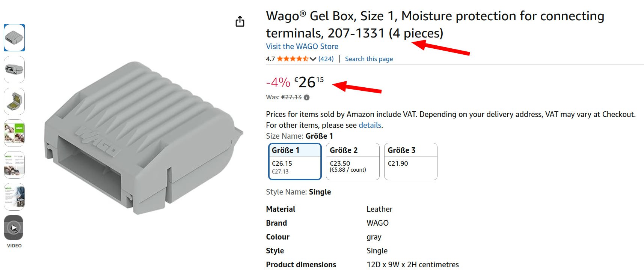This screenshot has width=644, height=274.
Task: Choose the Größe 2 size option
Action: click(353, 162)
